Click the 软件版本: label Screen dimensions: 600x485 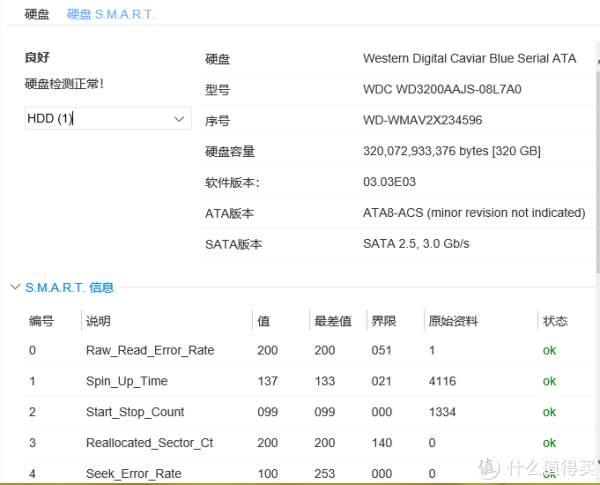coord(232,183)
